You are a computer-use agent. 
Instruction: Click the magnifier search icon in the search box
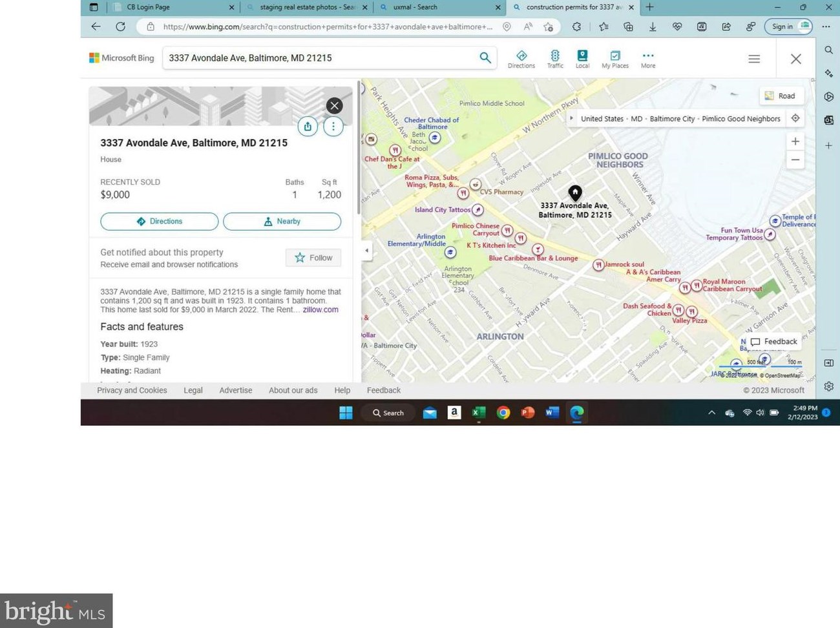point(485,58)
